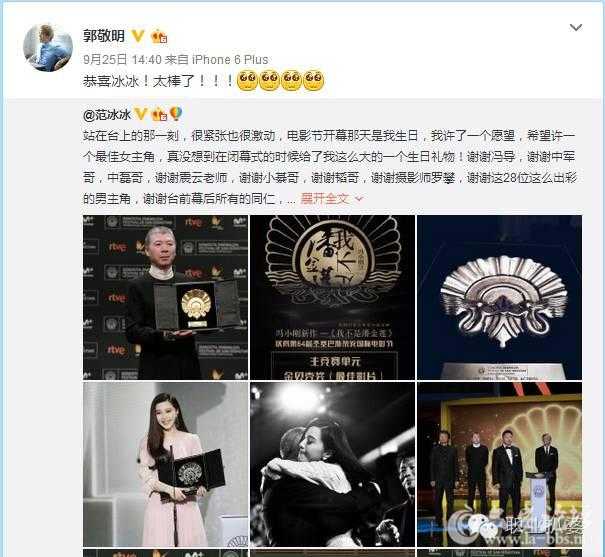The image size is (605, 557).
Task: Click the membership crown badge beside 郭敬明
Action: (x=159, y=37)
